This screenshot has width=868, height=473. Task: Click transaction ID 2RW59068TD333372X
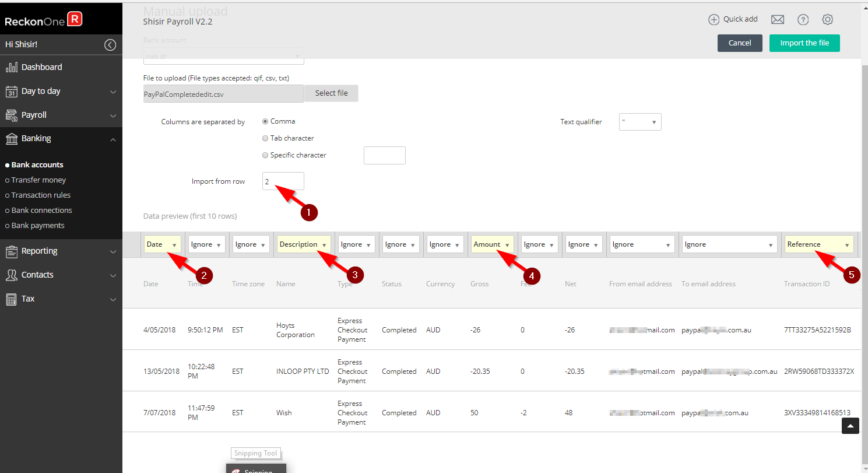pos(819,372)
